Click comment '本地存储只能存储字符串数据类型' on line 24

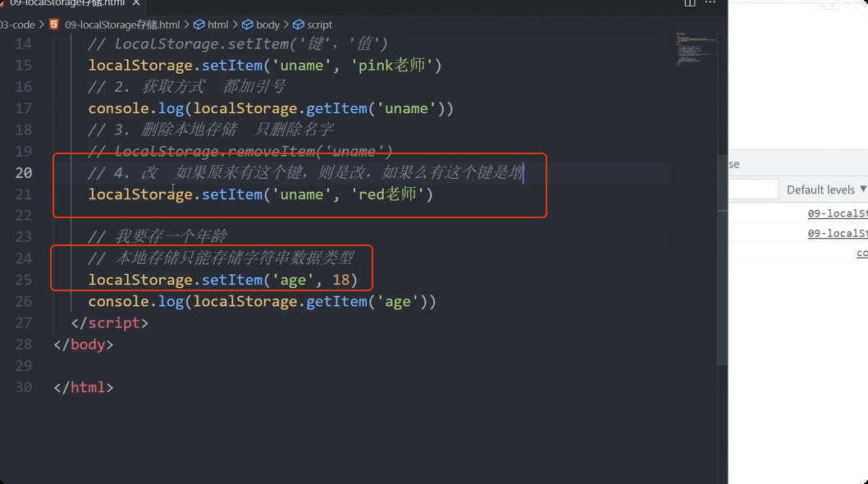coord(234,258)
